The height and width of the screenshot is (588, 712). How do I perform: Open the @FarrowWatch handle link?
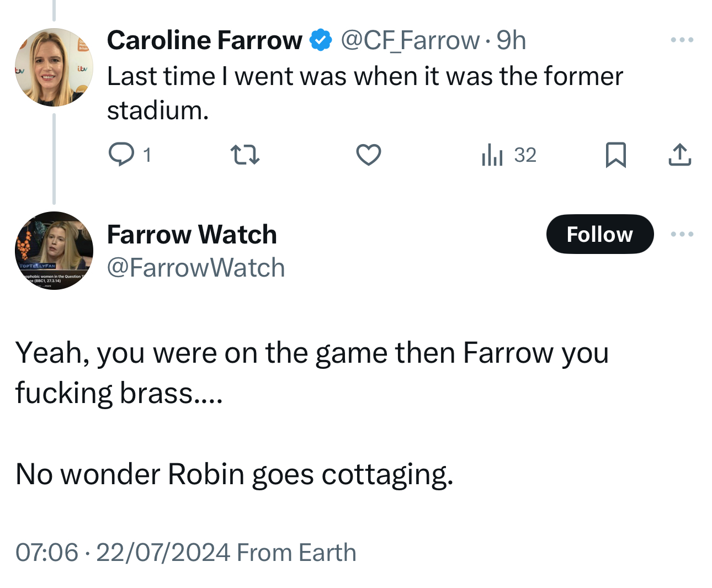coord(196,268)
